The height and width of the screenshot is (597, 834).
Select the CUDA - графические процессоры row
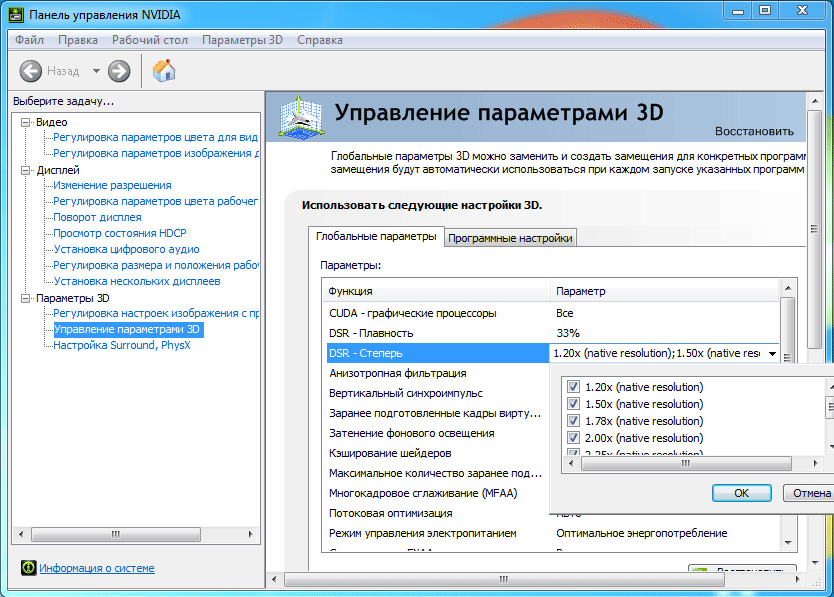pos(552,313)
